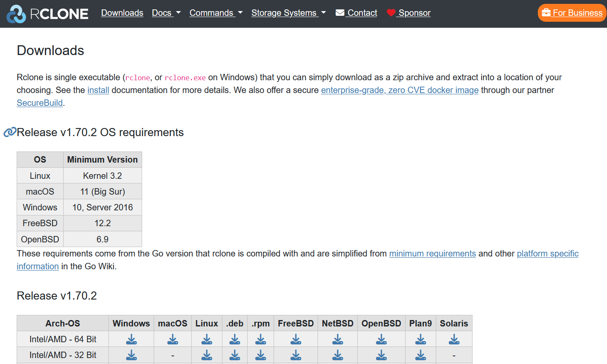The image size is (607, 364).
Task: Download Intel/AMD 32 Bit FreeBSD build
Action: point(296,355)
